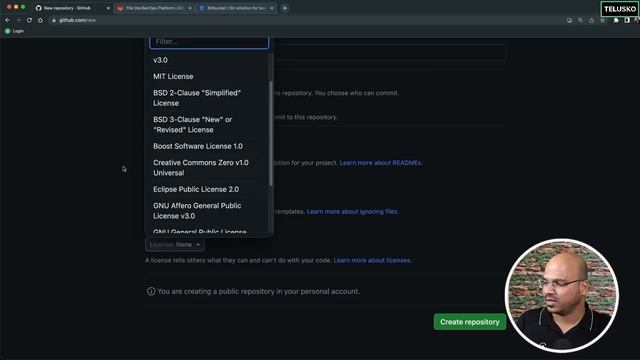The image size is (640, 360).
Task: Open Learn more about licenses link
Action: [x=372, y=260]
